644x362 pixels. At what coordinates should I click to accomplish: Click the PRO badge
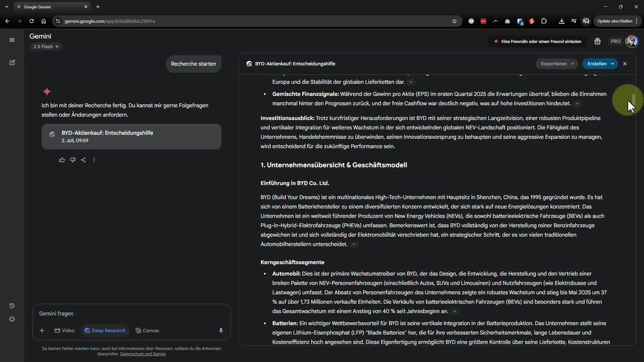(615, 41)
